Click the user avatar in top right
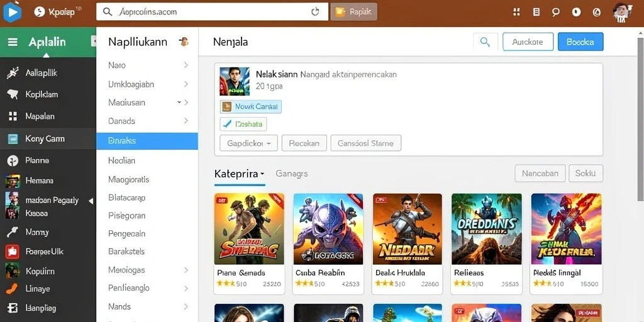 tap(623, 13)
